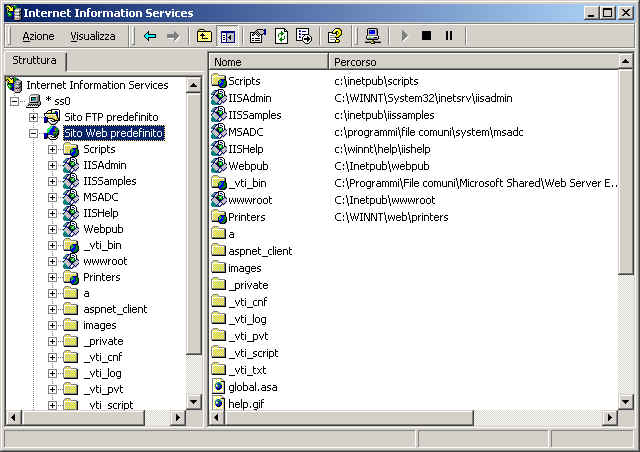Click the Up one level folder icon
Image resolution: width=640 pixels, height=452 pixels.
click(x=204, y=36)
